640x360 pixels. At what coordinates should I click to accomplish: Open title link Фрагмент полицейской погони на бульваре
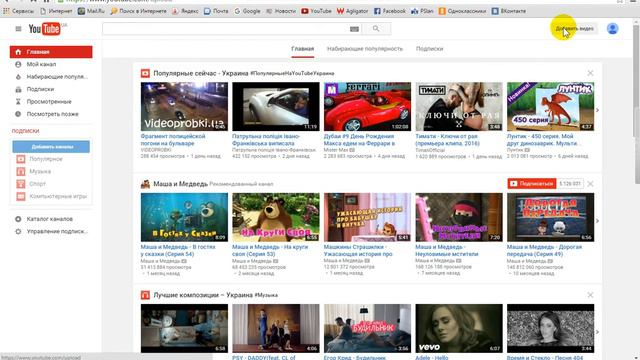click(x=173, y=140)
